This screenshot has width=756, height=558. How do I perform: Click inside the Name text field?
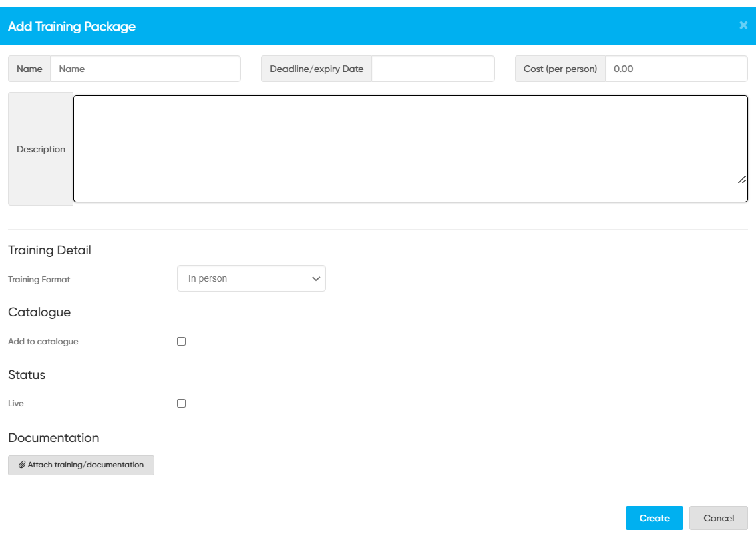tap(146, 69)
